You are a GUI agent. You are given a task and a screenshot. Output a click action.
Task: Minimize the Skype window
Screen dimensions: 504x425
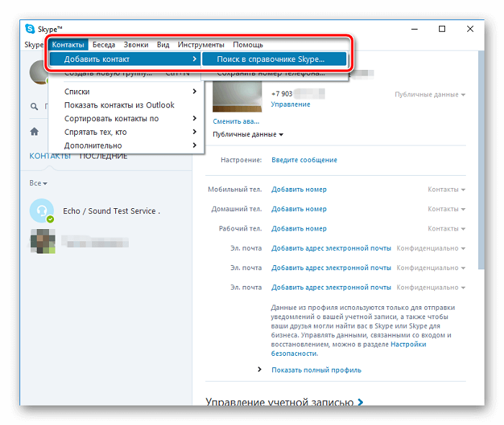pos(415,29)
